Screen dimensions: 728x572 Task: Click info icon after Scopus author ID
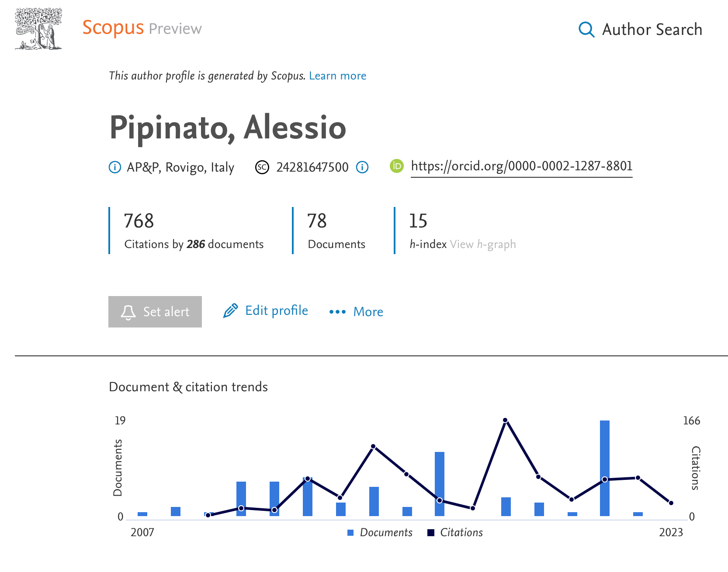click(x=362, y=167)
